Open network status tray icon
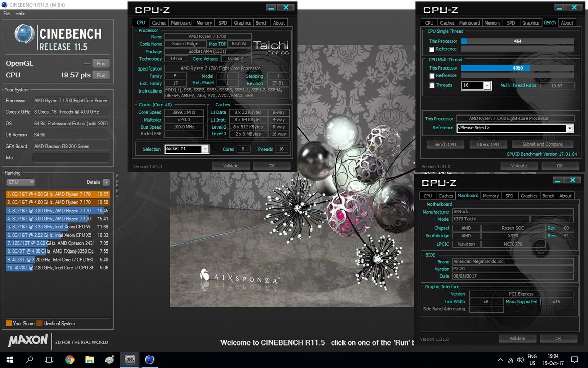Image resolution: width=588 pixels, height=368 pixels. pyautogui.click(x=510, y=360)
